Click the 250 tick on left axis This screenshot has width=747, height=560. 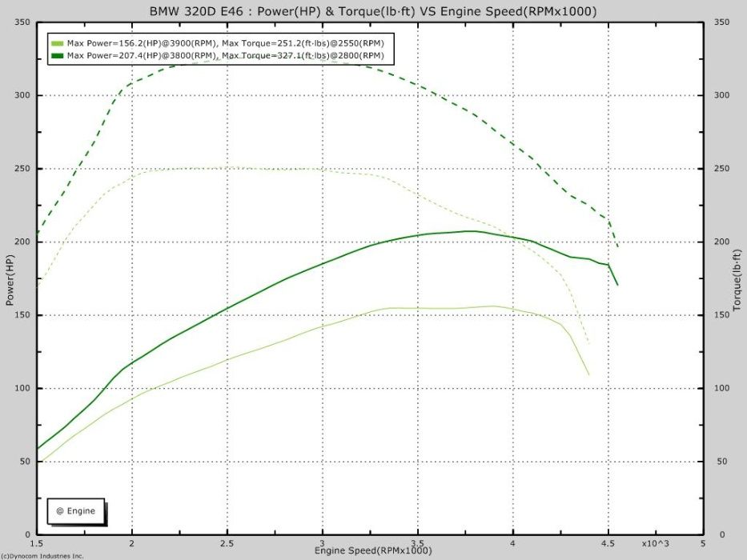coord(22,169)
